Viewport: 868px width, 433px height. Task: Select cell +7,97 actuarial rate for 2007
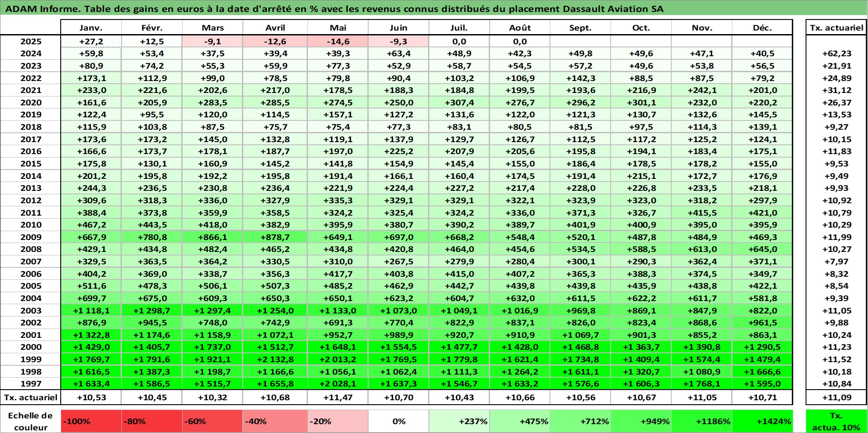837,262
